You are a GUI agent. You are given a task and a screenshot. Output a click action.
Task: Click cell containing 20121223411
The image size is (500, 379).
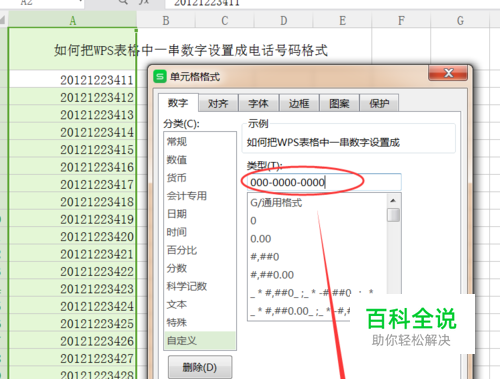pos(73,80)
